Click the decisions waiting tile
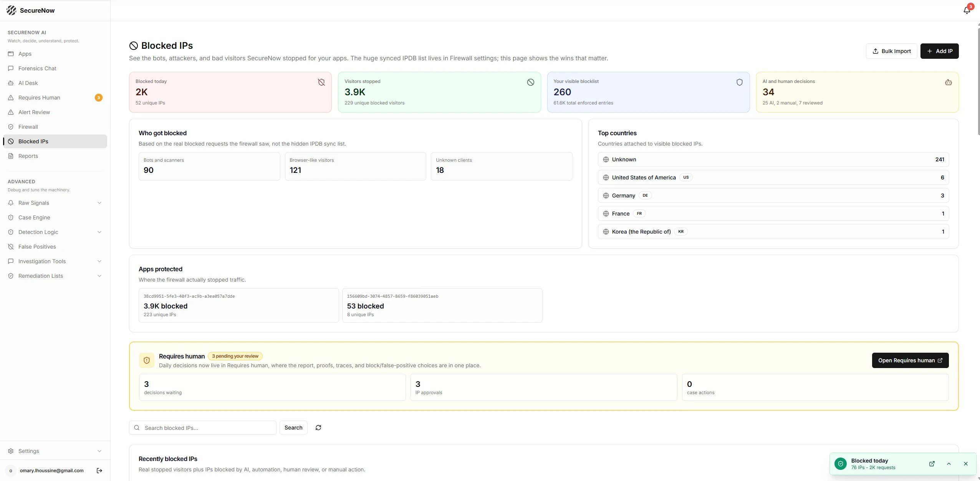The width and height of the screenshot is (980, 481). click(x=272, y=387)
